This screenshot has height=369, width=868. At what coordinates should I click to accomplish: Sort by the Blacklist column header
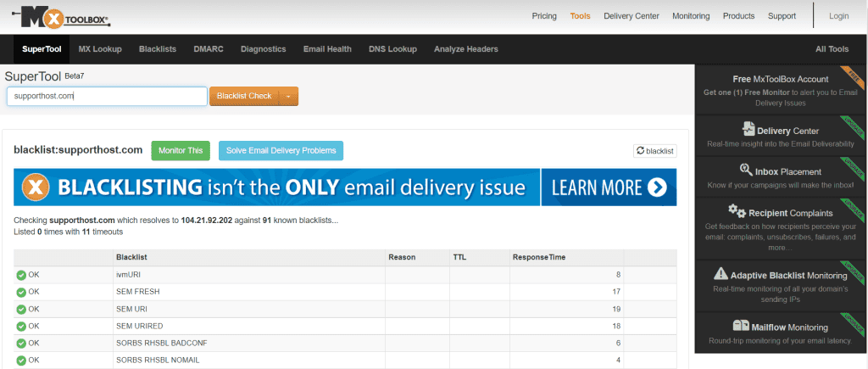(x=131, y=258)
